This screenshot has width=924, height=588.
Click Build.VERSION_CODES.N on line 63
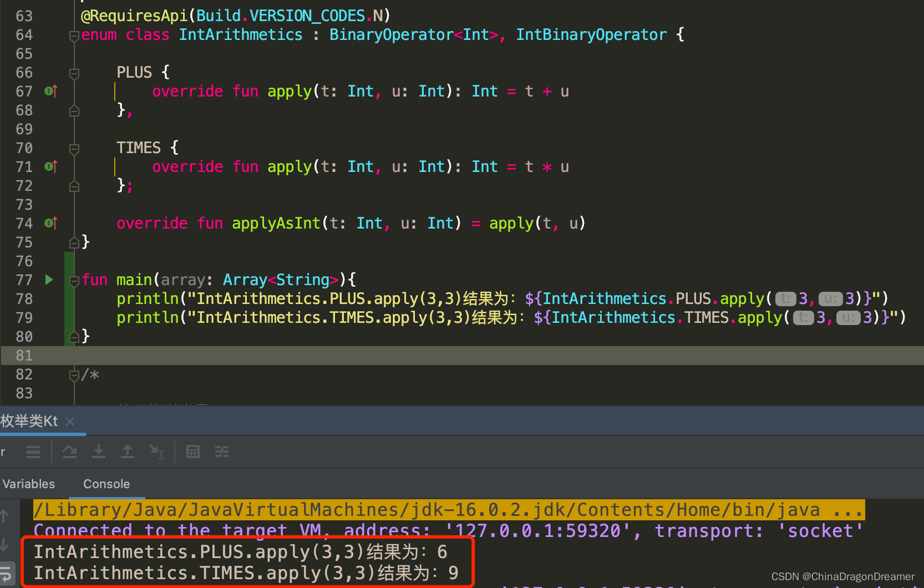click(x=290, y=16)
